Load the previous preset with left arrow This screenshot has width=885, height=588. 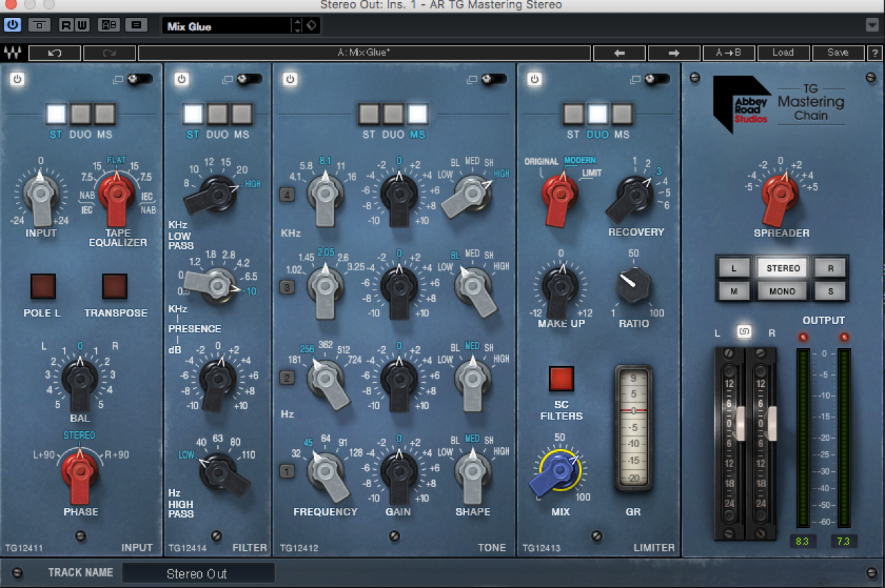pos(619,53)
